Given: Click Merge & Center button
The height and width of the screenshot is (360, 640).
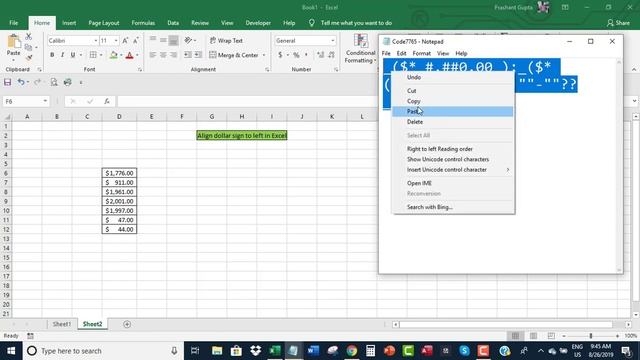Looking at the screenshot, I should tap(234, 55).
